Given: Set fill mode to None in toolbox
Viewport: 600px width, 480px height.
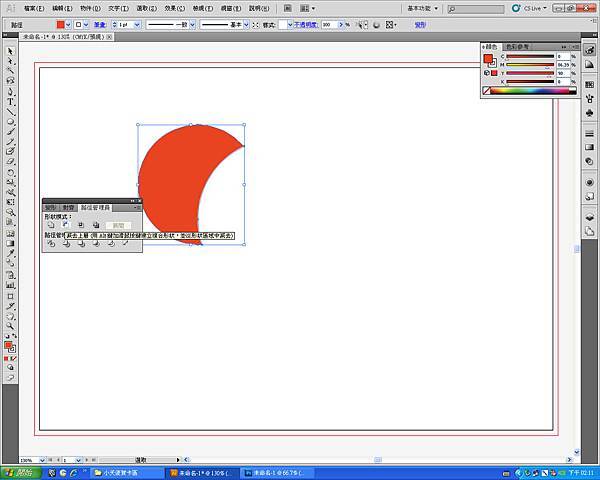Looking at the screenshot, I should click(x=14, y=359).
